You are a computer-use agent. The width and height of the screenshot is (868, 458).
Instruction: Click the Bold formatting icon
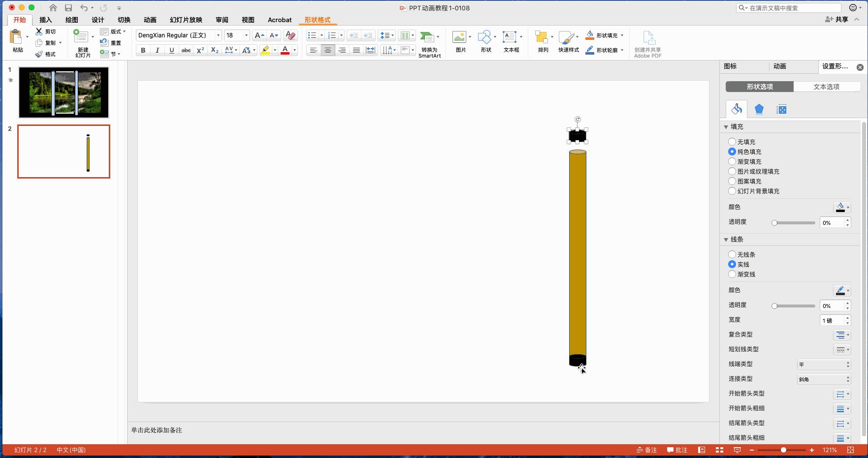(x=143, y=50)
